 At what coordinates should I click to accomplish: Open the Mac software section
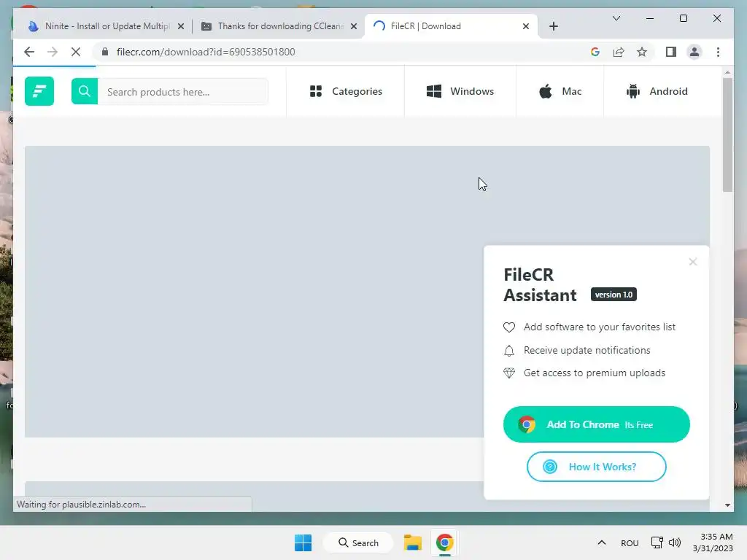tap(560, 91)
